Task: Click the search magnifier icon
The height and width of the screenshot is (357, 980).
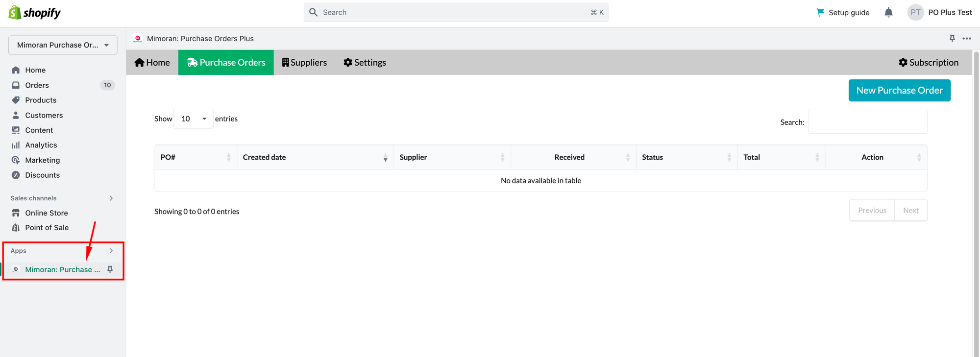Action: 314,12
